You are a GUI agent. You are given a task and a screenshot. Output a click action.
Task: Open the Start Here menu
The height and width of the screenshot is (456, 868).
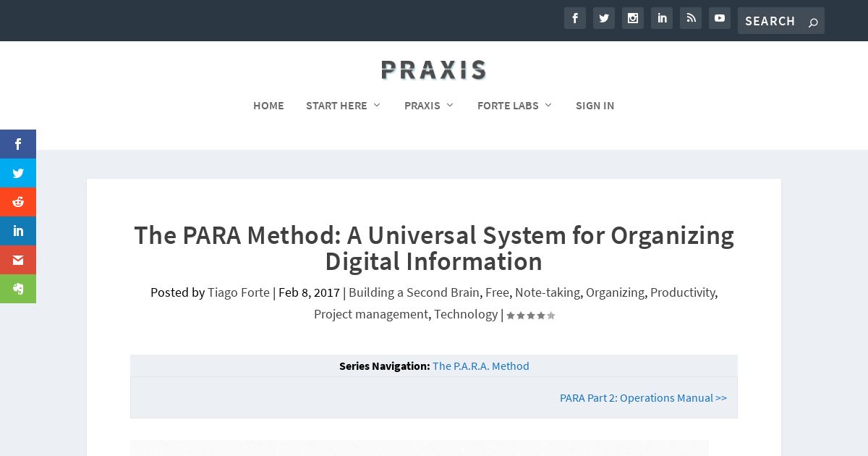(336, 106)
